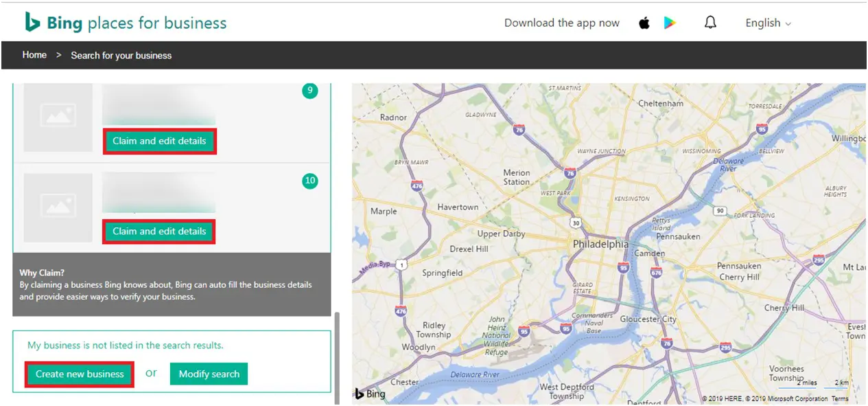Click the Radnor map label
Image resolution: width=868 pixels, height=406 pixels.
(393, 117)
